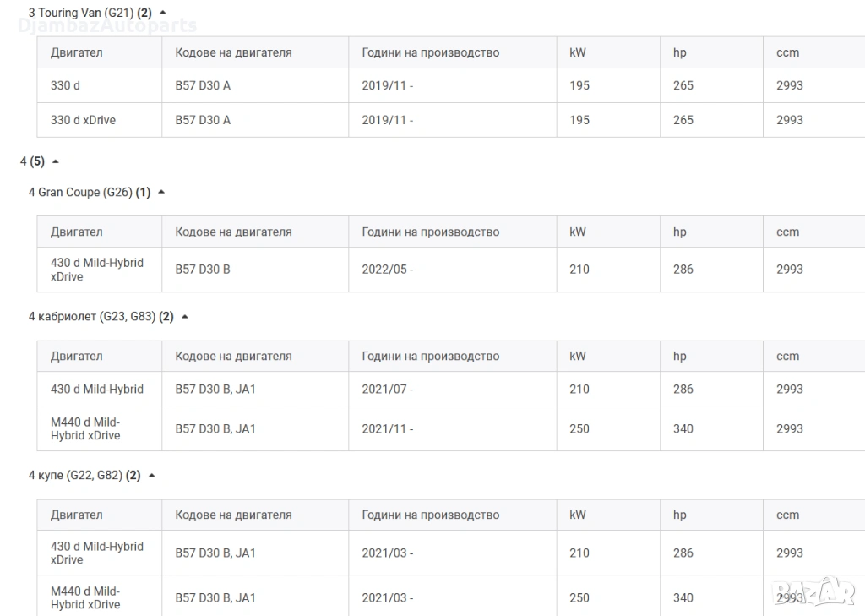Collapse the 4 (5) series group arrow
The image size is (865, 616).
click(56, 161)
